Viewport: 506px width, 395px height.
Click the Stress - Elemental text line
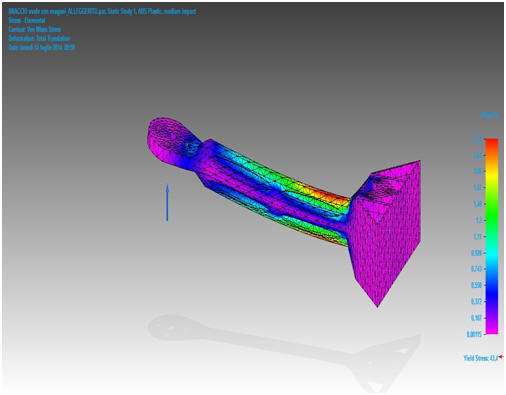27,20
